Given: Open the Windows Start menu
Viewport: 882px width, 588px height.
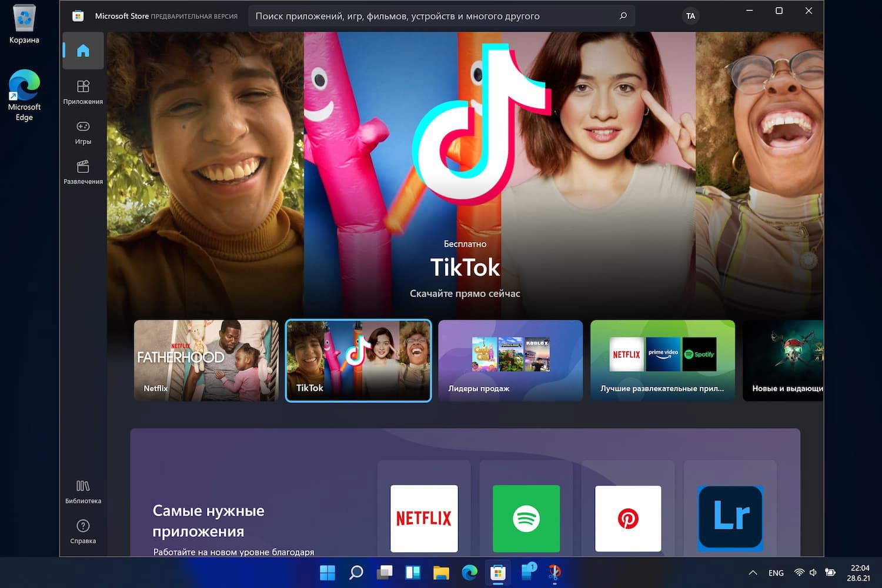Looking at the screenshot, I should [x=328, y=572].
